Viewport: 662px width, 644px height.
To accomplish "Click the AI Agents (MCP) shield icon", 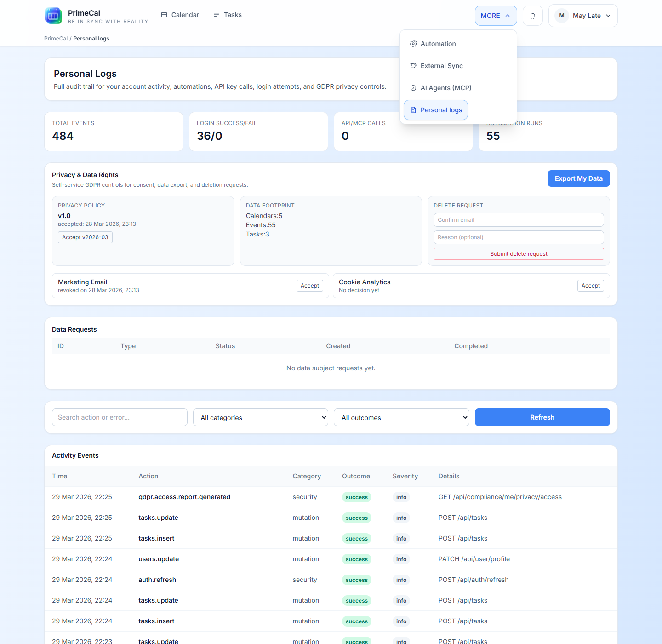I will pyautogui.click(x=413, y=87).
